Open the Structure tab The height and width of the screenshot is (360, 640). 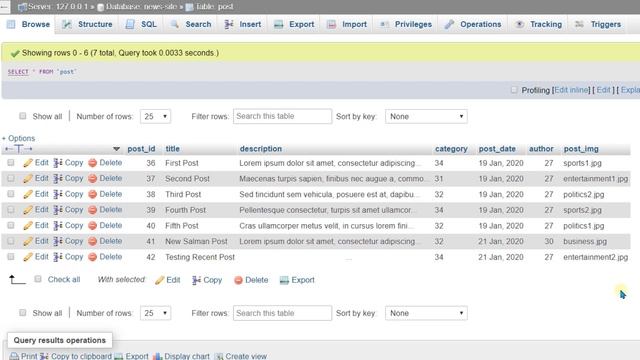(x=87, y=24)
